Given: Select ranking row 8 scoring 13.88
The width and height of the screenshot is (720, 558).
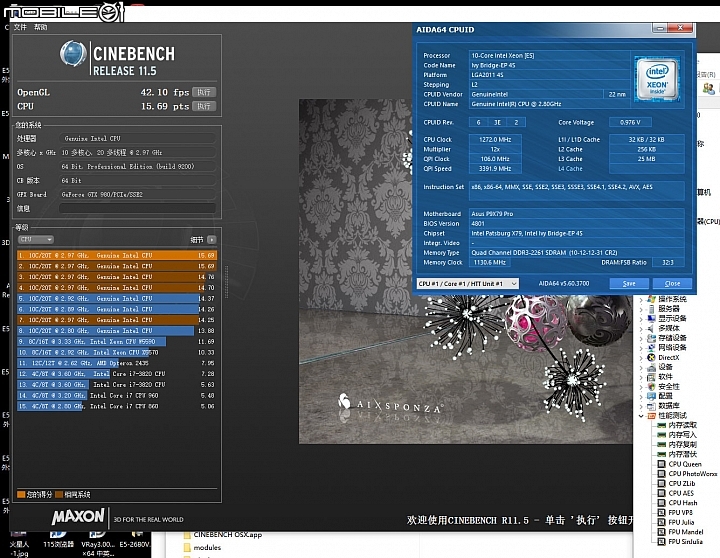Looking at the screenshot, I should pyautogui.click(x=117, y=331).
